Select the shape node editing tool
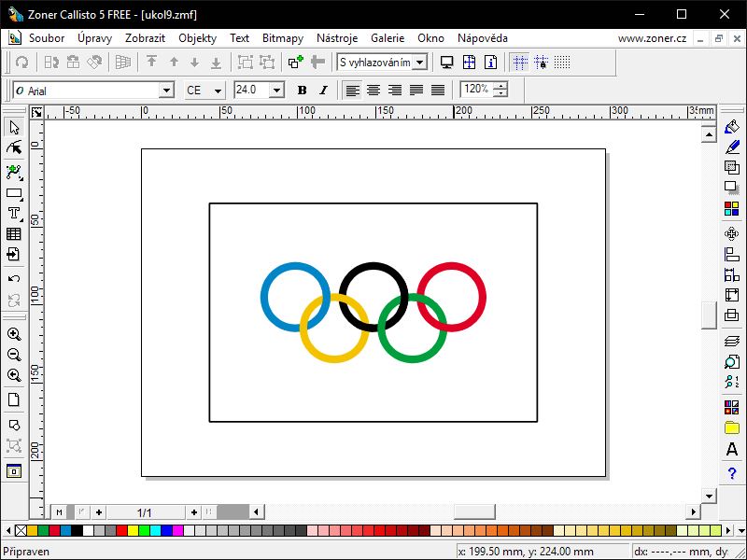 click(14, 148)
